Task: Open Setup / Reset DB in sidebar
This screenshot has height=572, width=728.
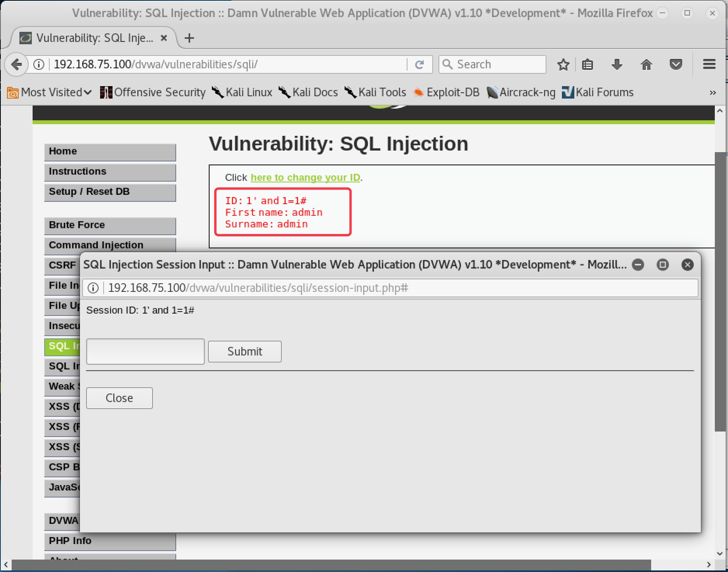Action: pos(110,192)
